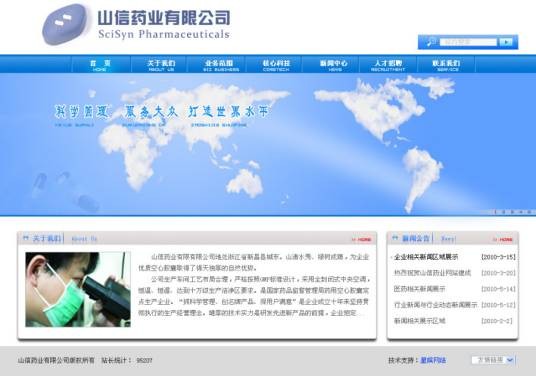Open the friendly links dropdown in footer

(493, 360)
